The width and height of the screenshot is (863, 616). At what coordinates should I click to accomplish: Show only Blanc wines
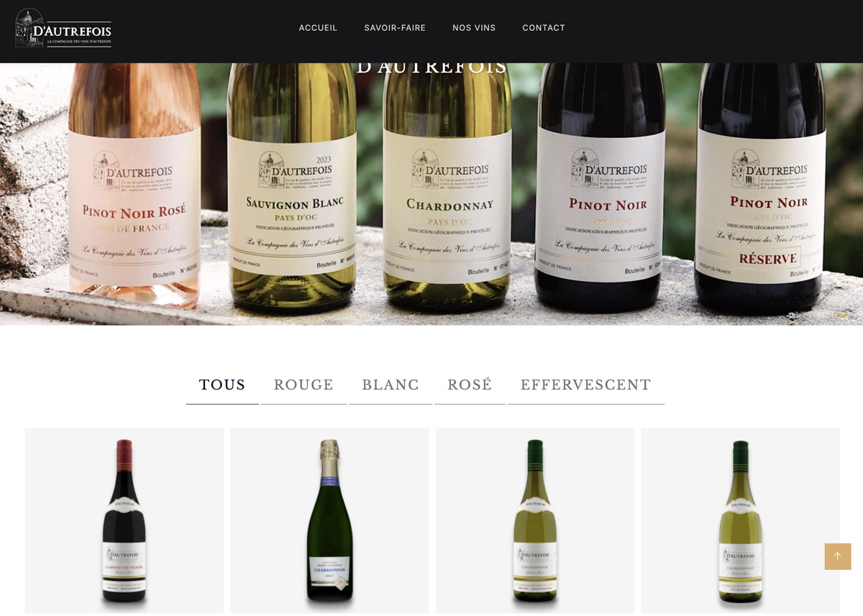click(x=391, y=385)
